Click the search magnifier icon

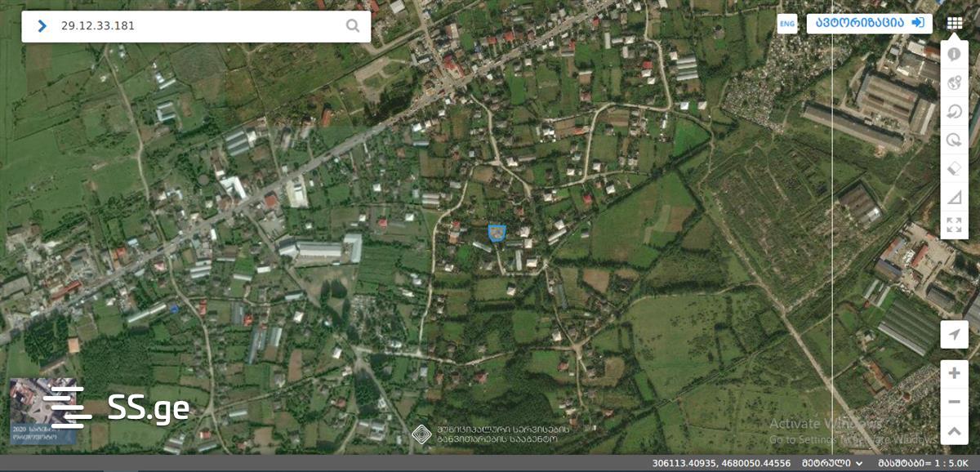[x=352, y=26]
